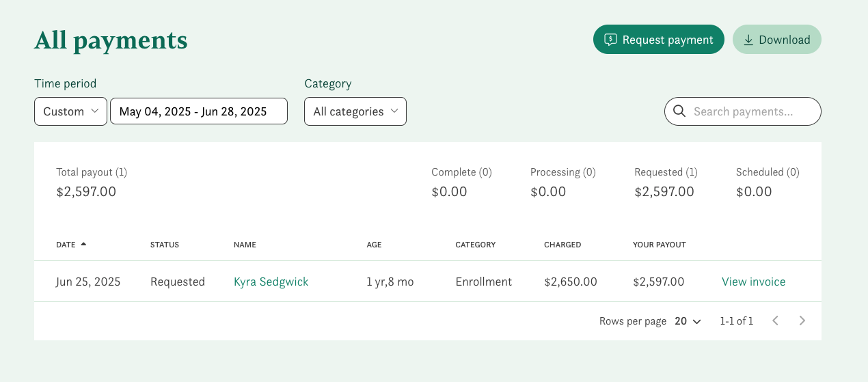This screenshot has height=382, width=868.
Task: Click the search magnifier icon
Action: (x=679, y=111)
